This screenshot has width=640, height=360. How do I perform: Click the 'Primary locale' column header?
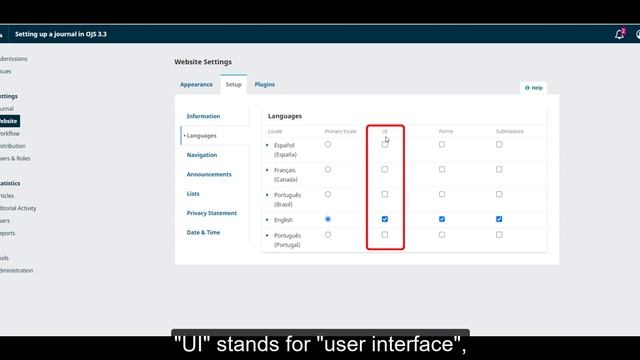click(x=340, y=131)
